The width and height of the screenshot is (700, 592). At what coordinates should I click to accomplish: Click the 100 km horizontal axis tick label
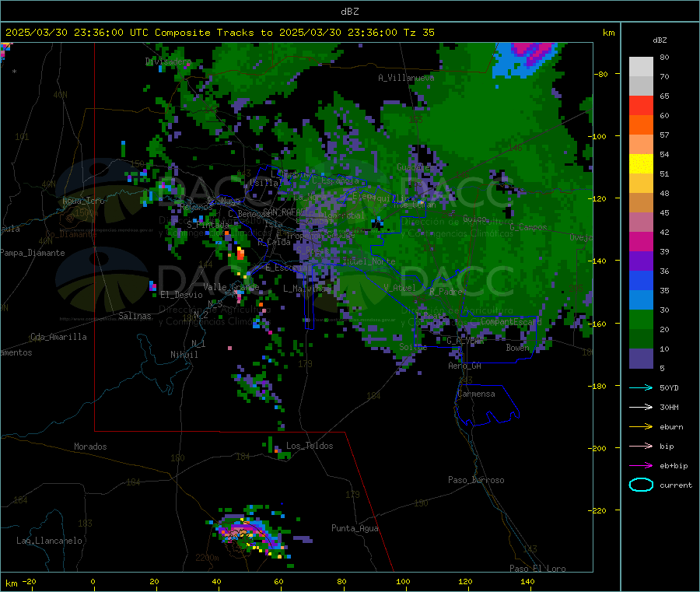403,581
